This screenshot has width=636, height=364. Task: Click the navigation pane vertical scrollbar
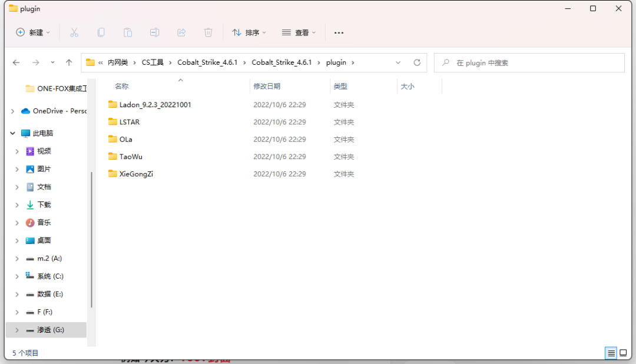[92, 239]
